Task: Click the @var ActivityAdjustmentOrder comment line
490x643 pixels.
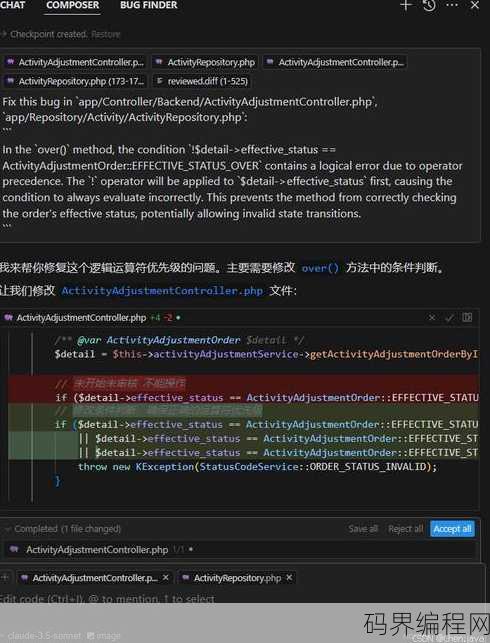Action: tap(179, 340)
